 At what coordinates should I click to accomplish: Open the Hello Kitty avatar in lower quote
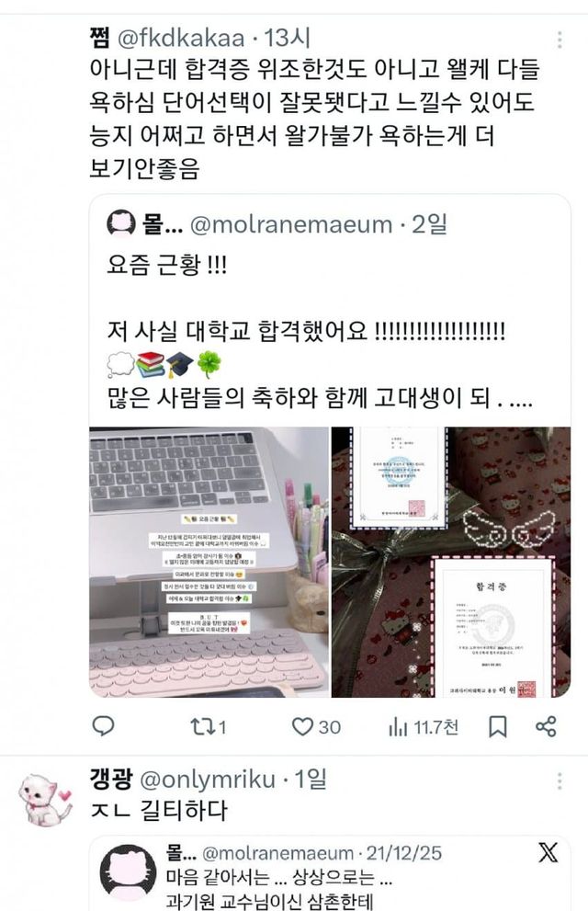pos(128,871)
